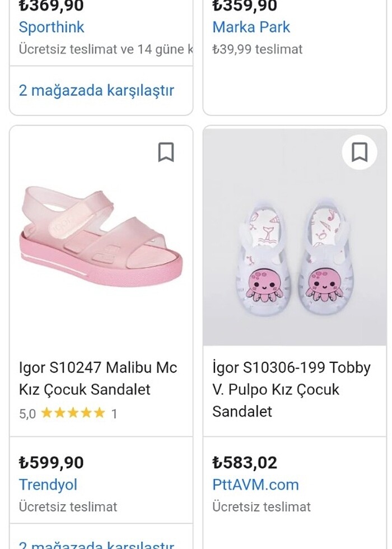Image resolution: width=392 pixels, height=549 pixels.
Task: Open the Sporthink store link
Action: (x=52, y=27)
